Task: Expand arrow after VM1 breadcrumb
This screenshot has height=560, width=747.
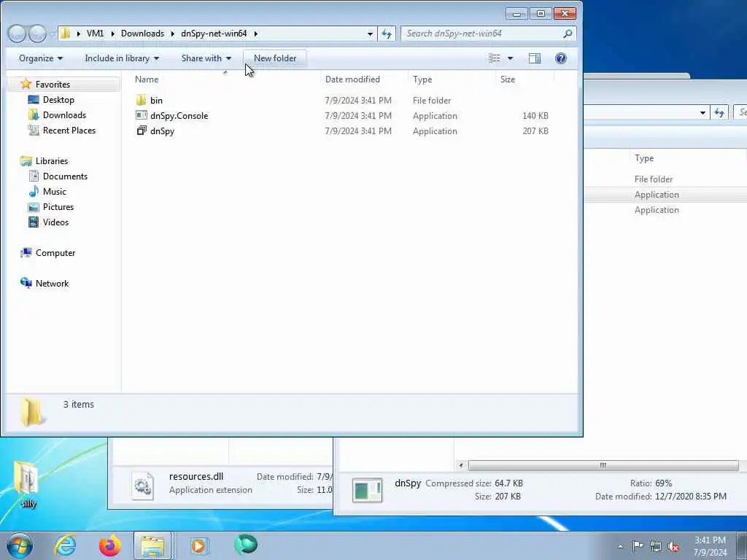Action: pyautogui.click(x=112, y=34)
